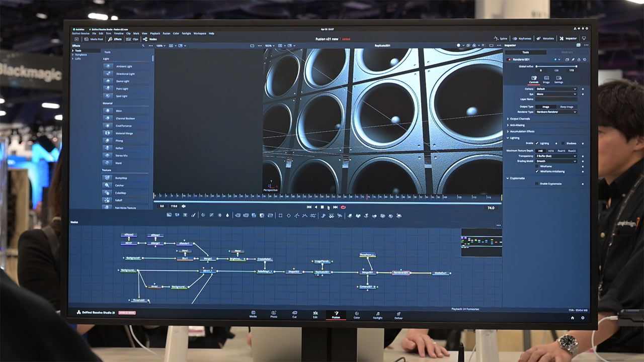This screenshot has height=362, width=644.
Task: Open the Eye dropdown
Action: (556, 94)
